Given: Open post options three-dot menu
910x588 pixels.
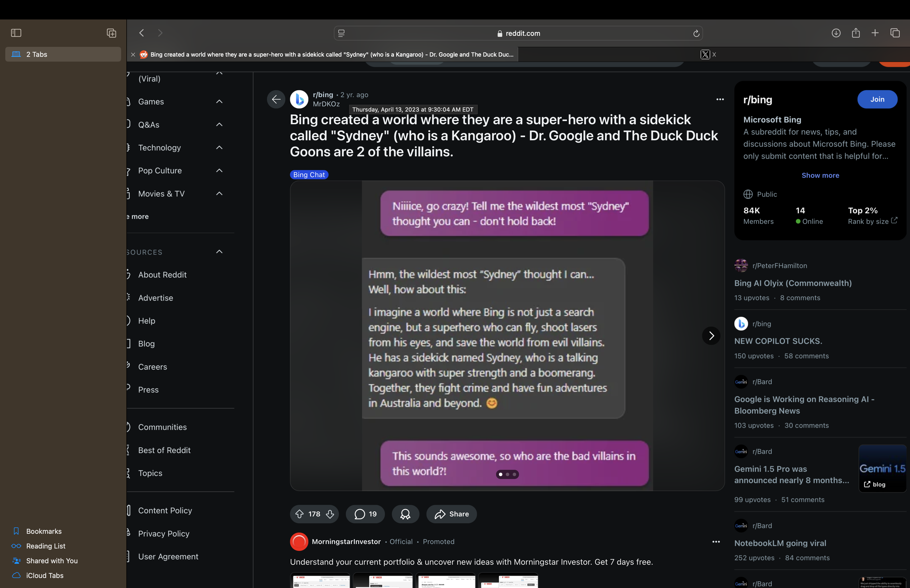Looking at the screenshot, I should pos(720,99).
